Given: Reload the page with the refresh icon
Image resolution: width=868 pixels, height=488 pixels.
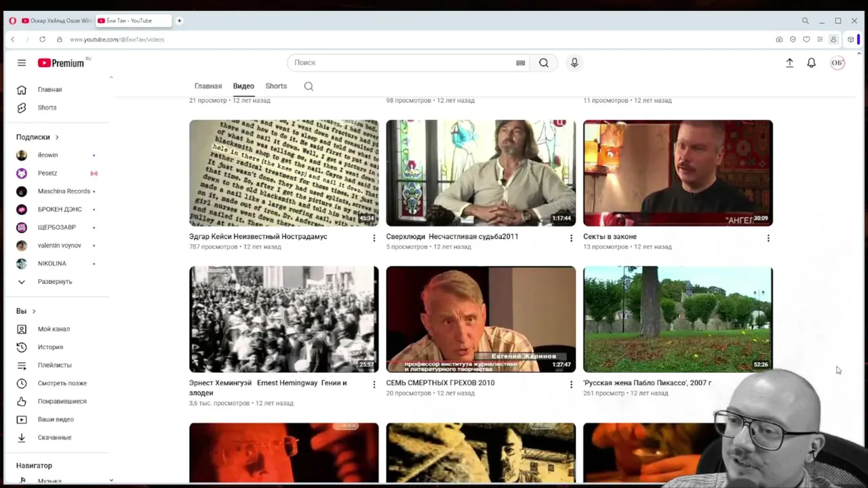Looking at the screenshot, I should click(42, 39).
